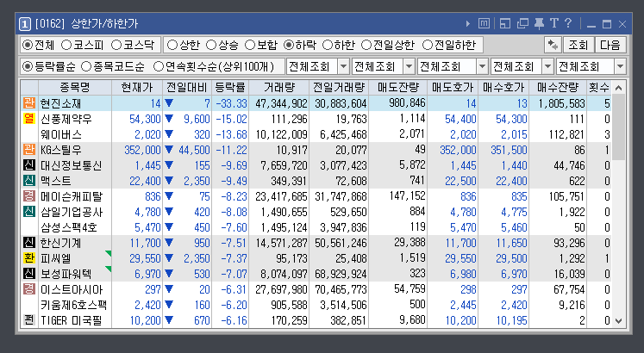
Task: Click the window layout icon in the title bar
Action: coord(505,23)
